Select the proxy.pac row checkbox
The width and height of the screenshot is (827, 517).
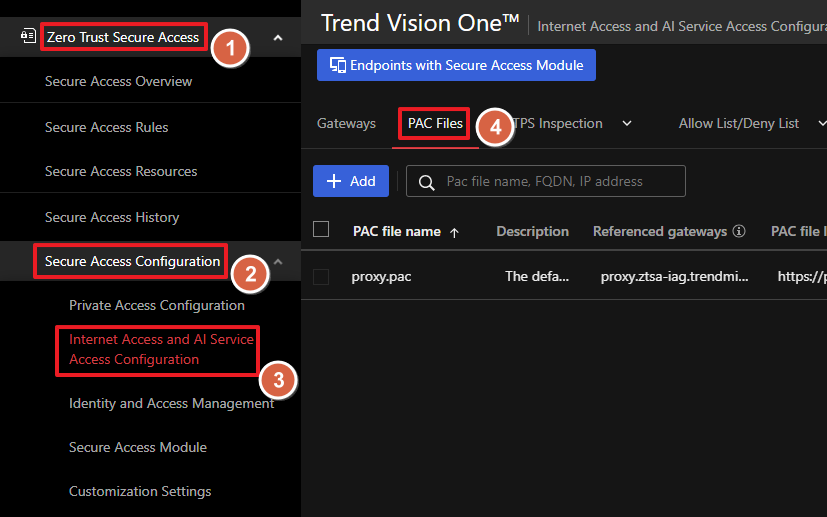pos(321,277)
